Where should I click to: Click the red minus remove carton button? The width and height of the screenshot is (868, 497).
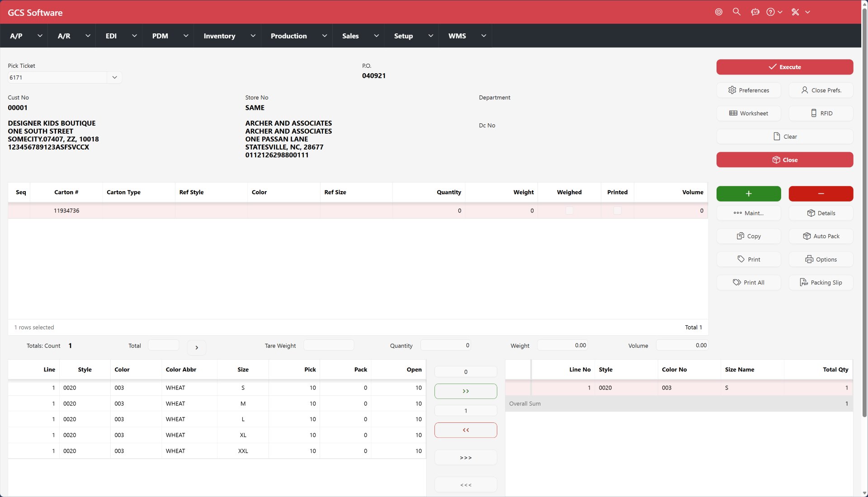pos(821,193)
